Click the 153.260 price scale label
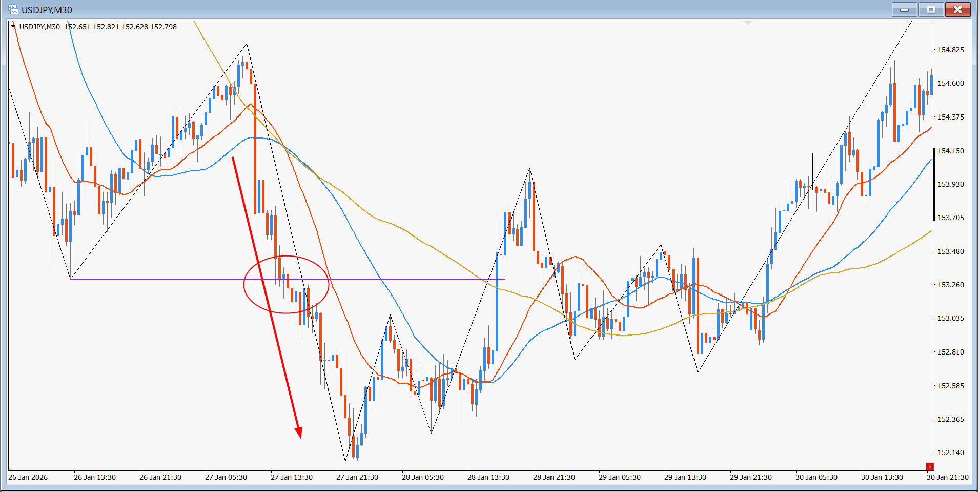 click(950, 285)
